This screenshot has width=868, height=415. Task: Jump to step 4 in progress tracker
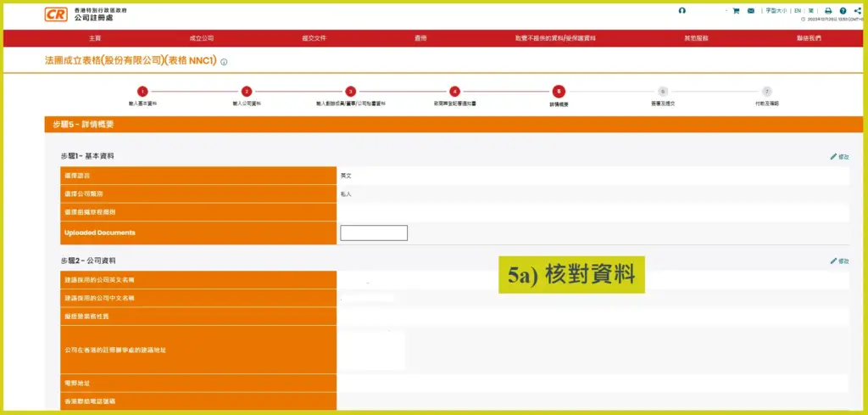[454, 91]
